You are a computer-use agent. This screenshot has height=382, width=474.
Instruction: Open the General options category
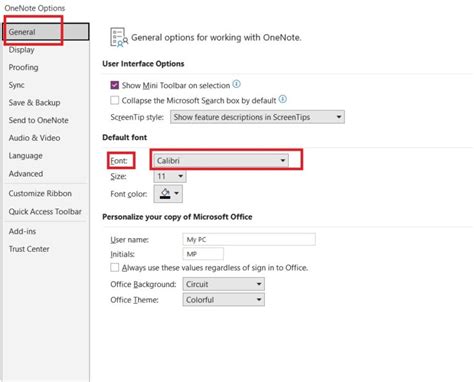pos(46,32)
